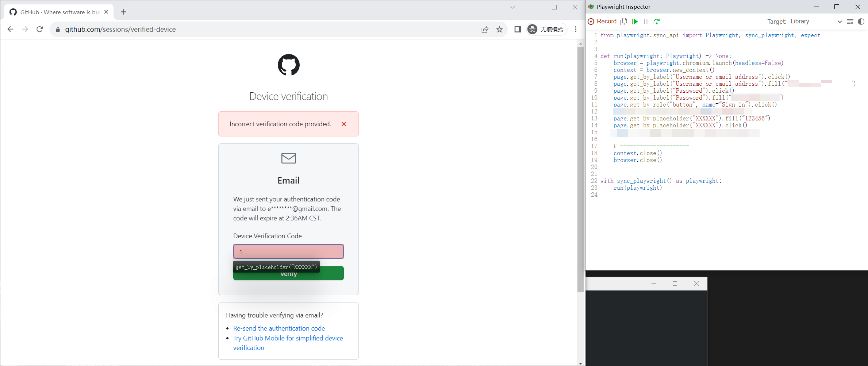Pause script execution in Playwright Inspector
Image resolution: width=868 pixels, height=366 pixels.
point(646,22)
